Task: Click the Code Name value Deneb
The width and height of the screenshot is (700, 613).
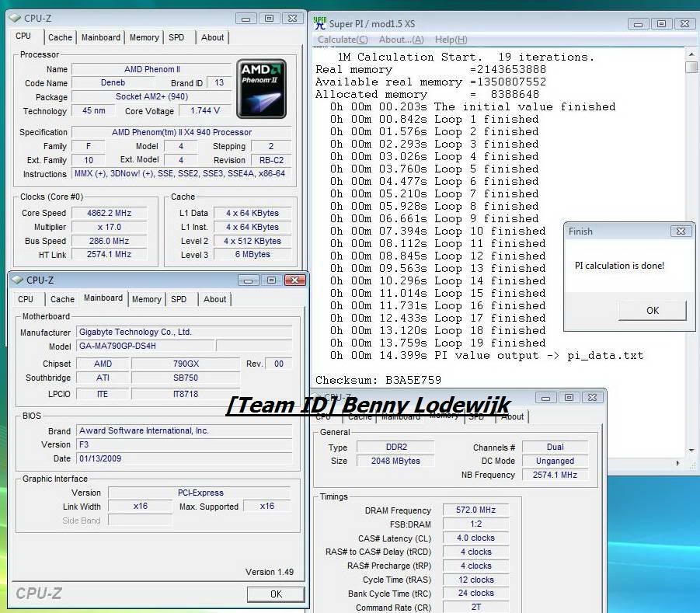Action: [113, 82]
